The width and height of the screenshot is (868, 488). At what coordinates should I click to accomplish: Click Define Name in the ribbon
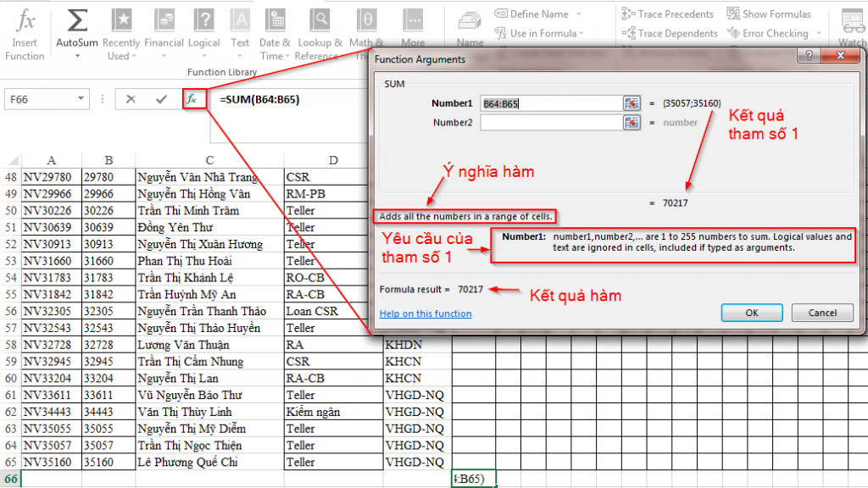(531, 14)
